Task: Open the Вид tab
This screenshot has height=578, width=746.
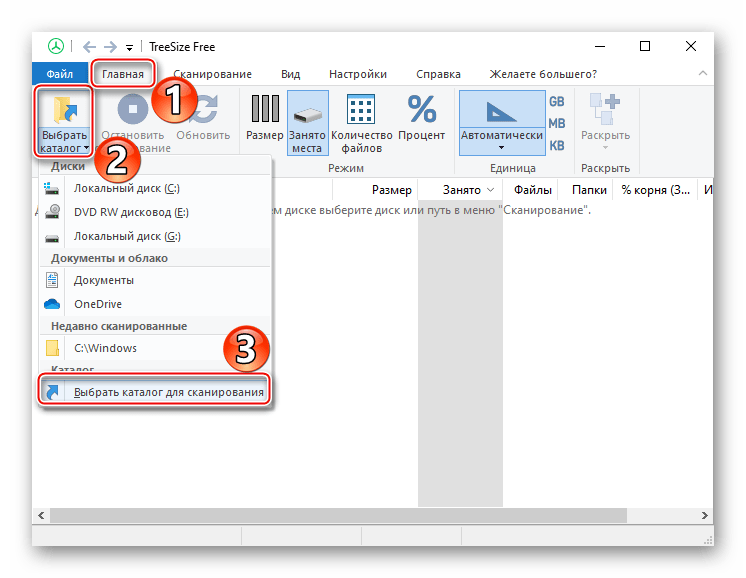Action: [290, 74]
